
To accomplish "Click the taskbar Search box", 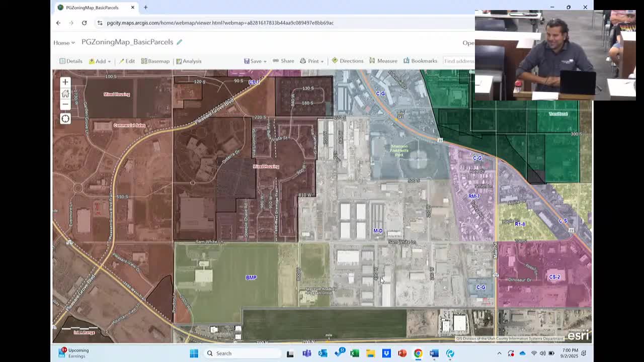I will [243, 353].
